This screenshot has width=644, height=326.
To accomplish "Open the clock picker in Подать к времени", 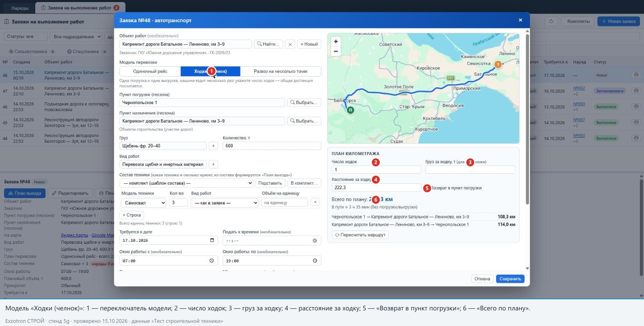I will click(x=315, y=240).
